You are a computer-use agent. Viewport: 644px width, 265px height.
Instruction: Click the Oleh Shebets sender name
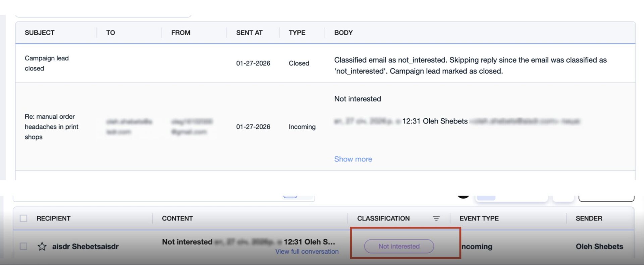click(599, 247)
